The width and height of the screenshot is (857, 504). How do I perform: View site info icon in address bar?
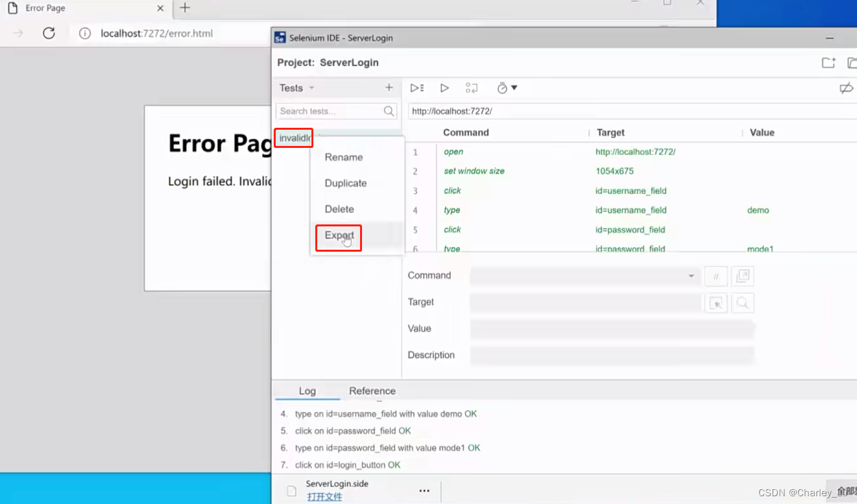85,33
